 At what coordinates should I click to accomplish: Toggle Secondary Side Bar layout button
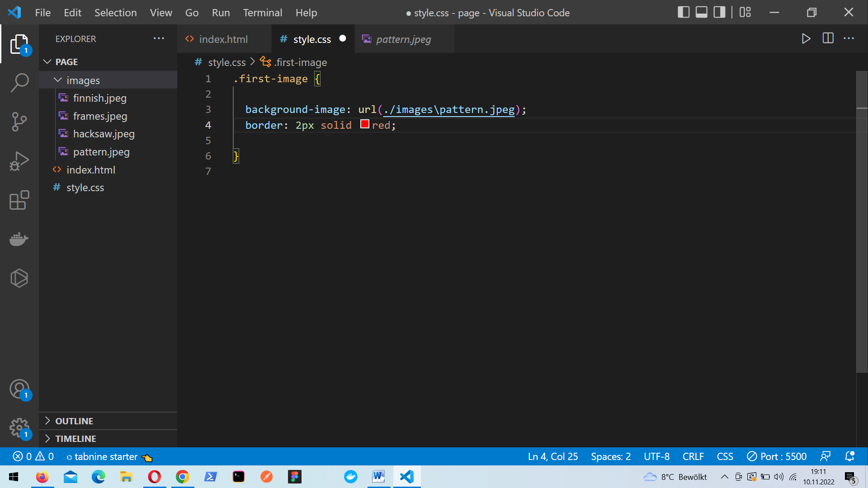(x=719, y=12)
